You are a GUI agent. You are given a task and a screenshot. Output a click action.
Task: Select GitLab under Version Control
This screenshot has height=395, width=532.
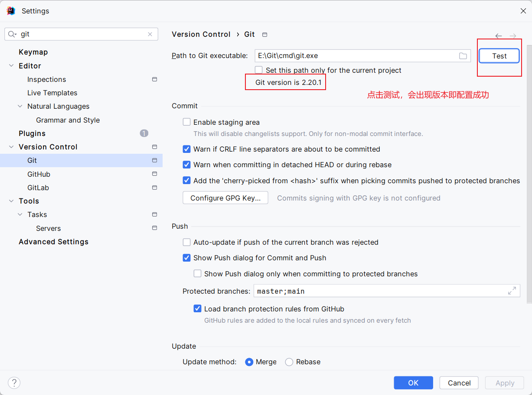(38, 188)
